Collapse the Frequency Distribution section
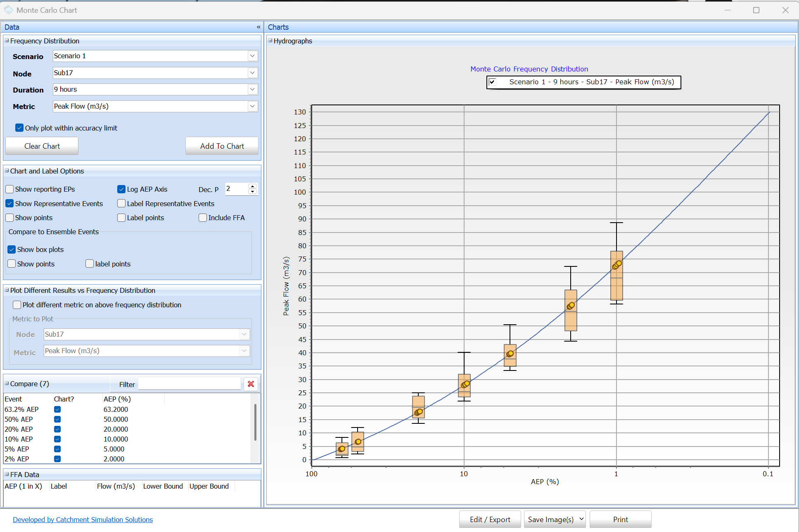The width and height of the screenshot is (799, 532). 7,41
